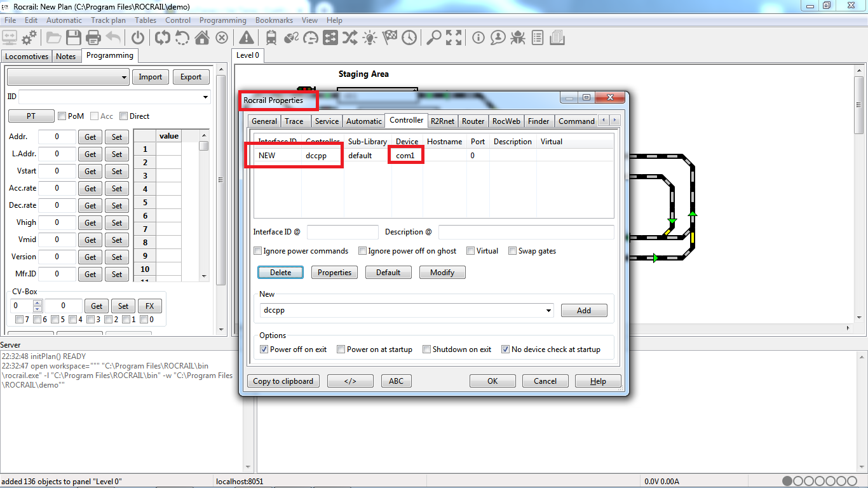Check Ignore power off on ghost
Image resolution: width=868 pixels, height=488 pixels.
coord(362,251)
